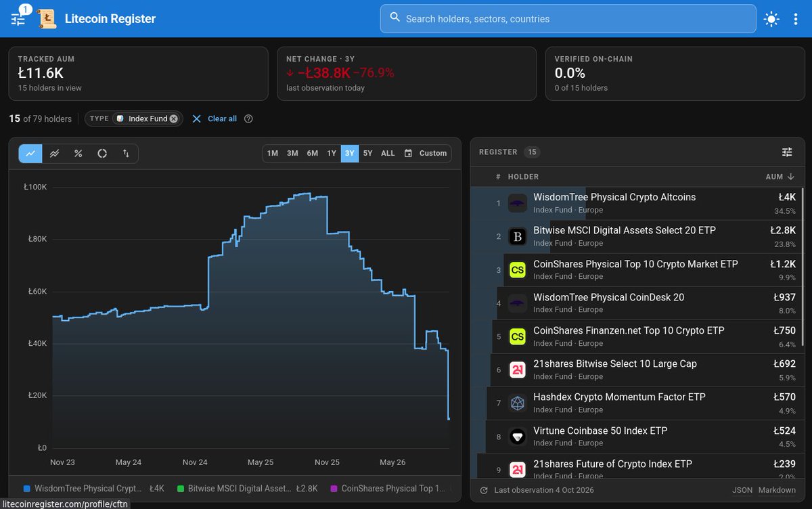
Task: Click CoinShares Finanzen.net Top 10 logo
Action: [x=518, y=336]
